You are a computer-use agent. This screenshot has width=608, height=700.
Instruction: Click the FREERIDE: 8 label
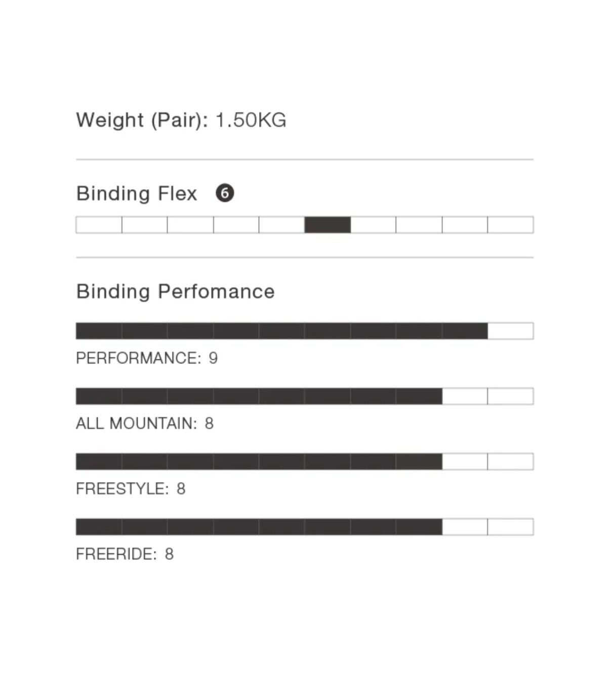point(125,554)
